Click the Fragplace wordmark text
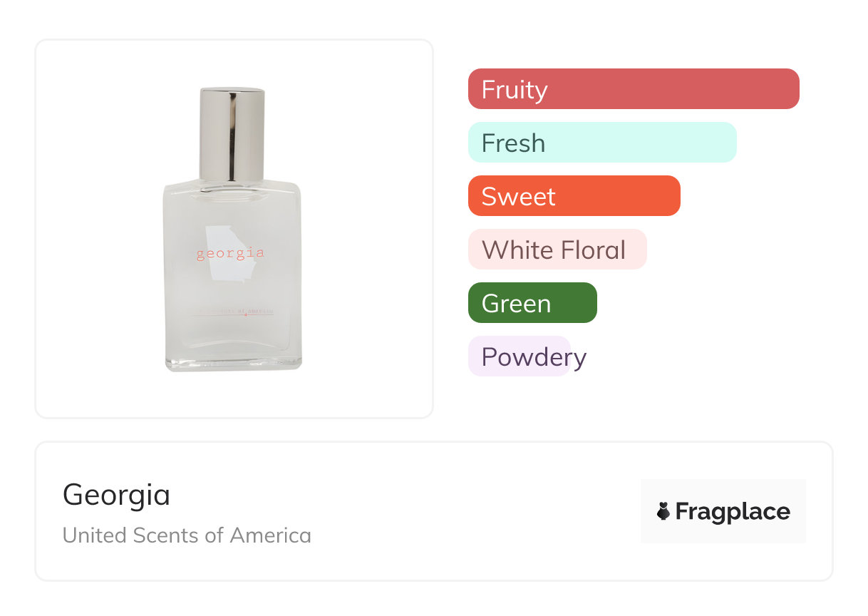This screenshot has height=616, width=868. [733, 511]
